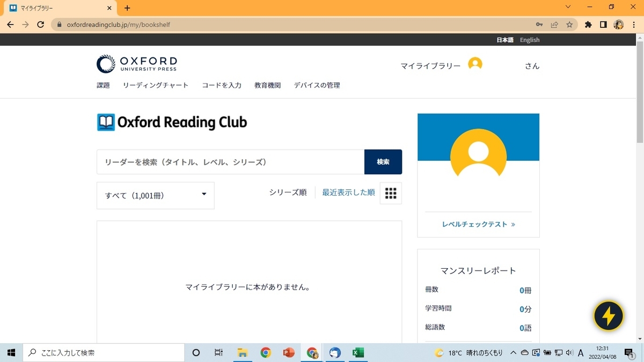
Task: Close the マイライブラリー browser tab
Action: (x=109, y=8)
